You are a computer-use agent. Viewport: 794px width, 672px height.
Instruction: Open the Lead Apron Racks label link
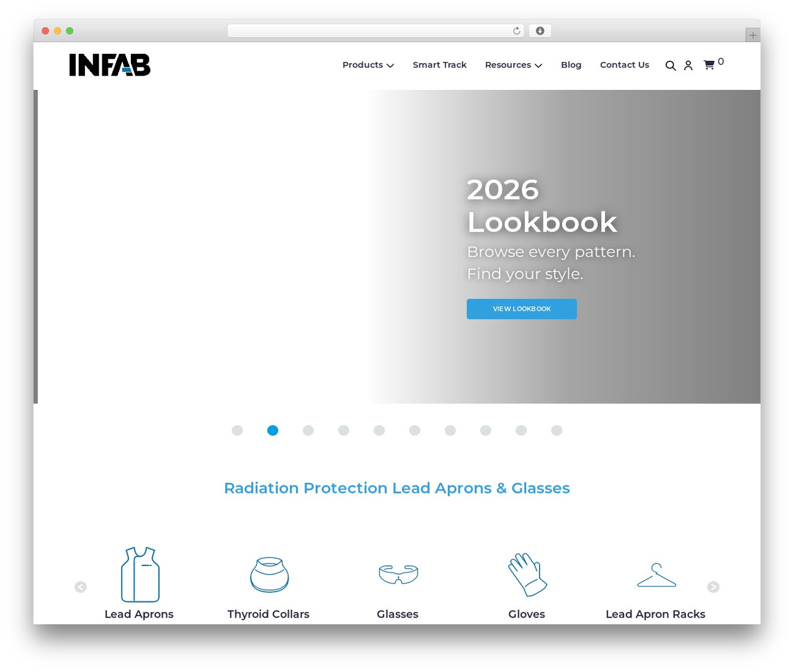(x=656, y=614)
